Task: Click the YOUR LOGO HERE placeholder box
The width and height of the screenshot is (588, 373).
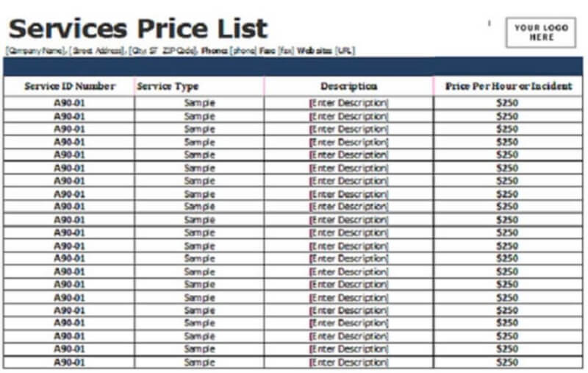Action: click(541, 32)
